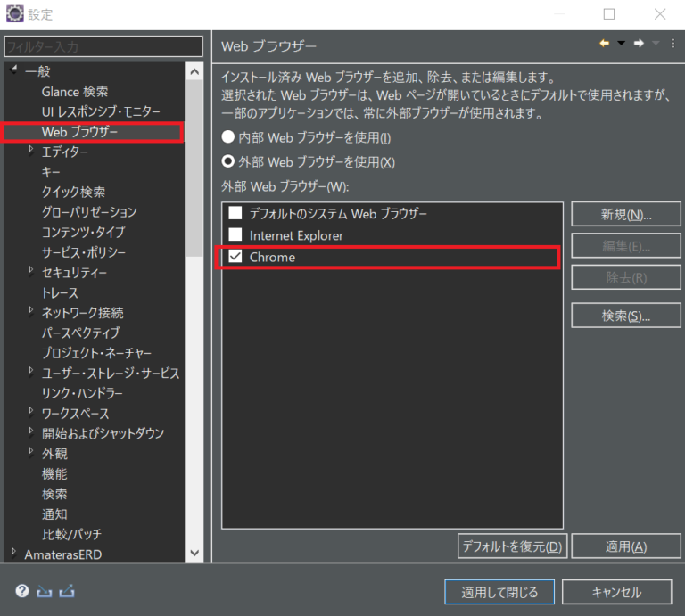Open back history dropdown arrow

[621, 44]
